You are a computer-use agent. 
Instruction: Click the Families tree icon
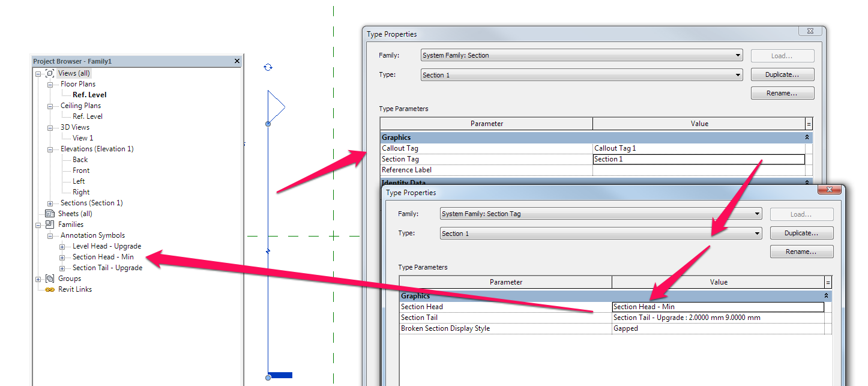pyautogui.click(x=50, y=225)
